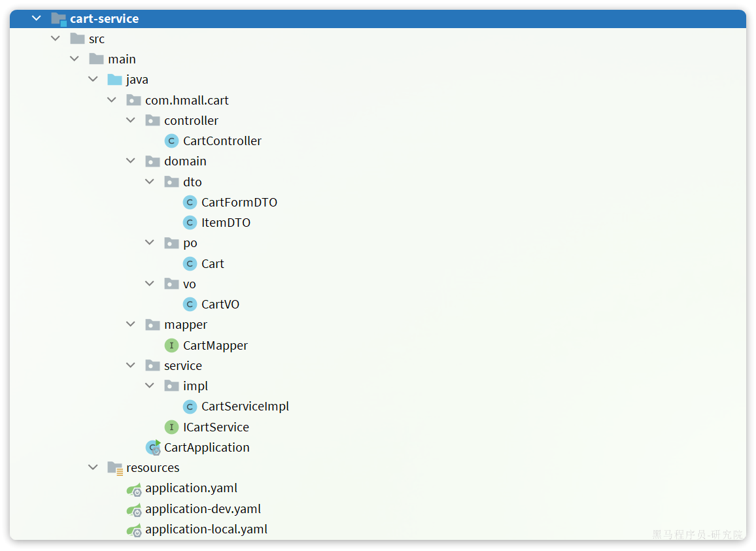Click the CartApplication runnable class icon
756x551 pixels.
point(154,448)
